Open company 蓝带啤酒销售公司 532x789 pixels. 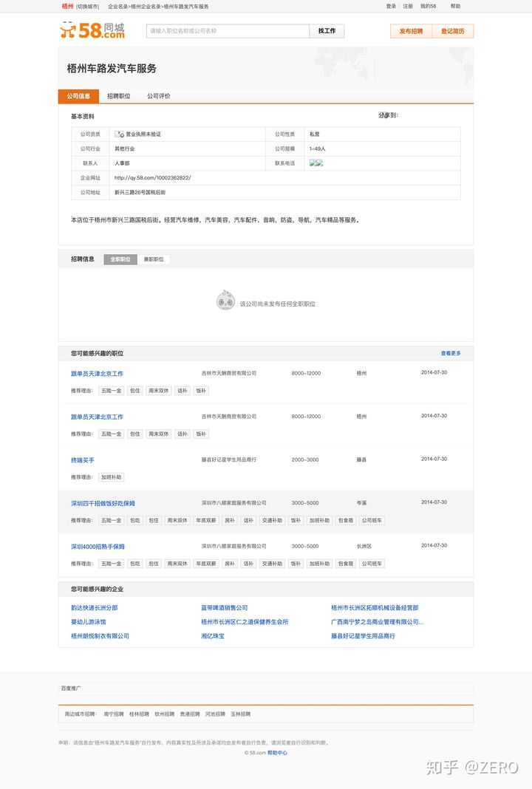(x=225, y=608)
